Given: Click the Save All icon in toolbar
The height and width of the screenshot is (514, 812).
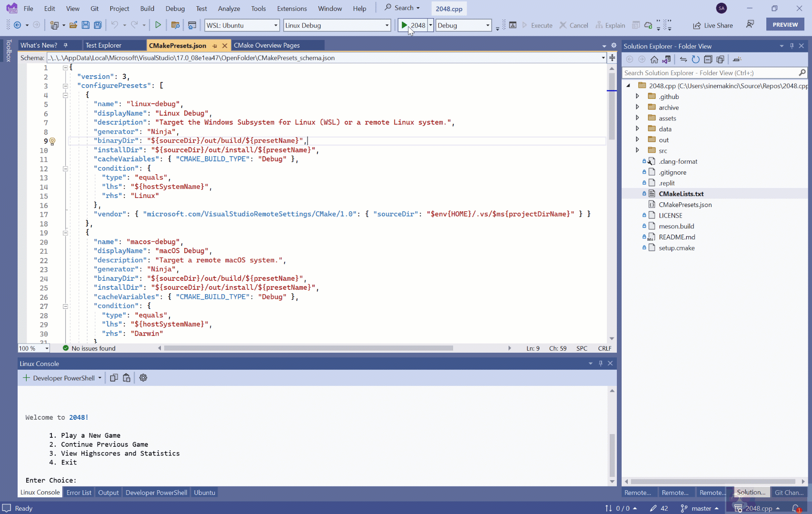Looking at the screenshot, I should (x=97, y=25).
